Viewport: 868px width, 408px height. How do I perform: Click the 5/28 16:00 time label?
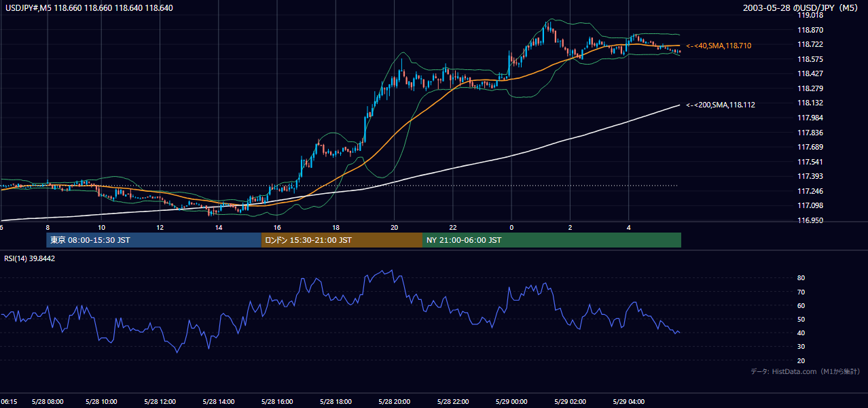pyautogui.click(x=276, y=402)
